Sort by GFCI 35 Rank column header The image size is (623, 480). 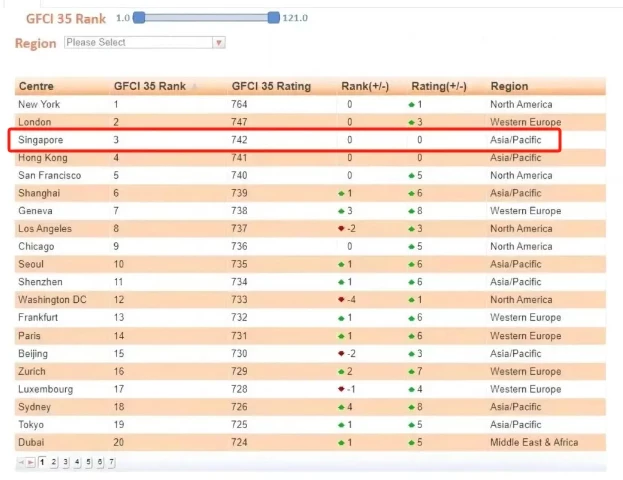tap(150, 86)
